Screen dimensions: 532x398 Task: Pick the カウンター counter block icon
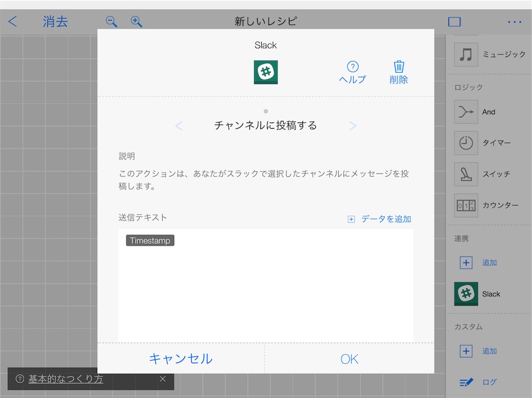pyautogui.click(x=466, y=205)
